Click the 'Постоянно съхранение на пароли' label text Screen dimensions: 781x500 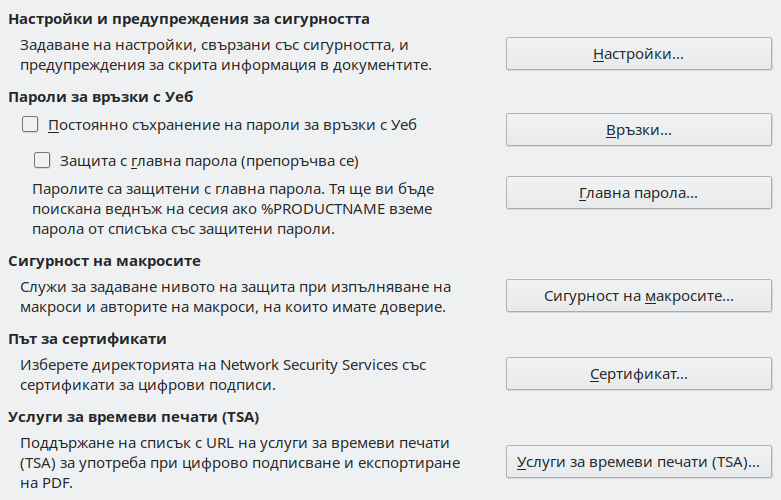click(x=232, y=125)
